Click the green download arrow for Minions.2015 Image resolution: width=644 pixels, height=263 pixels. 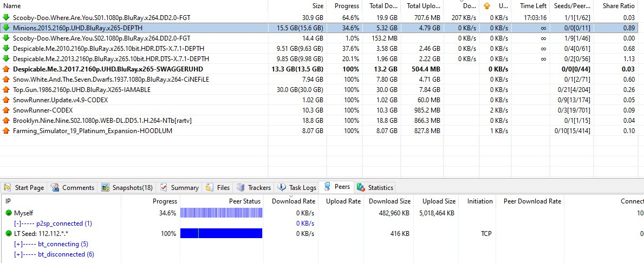6,28
